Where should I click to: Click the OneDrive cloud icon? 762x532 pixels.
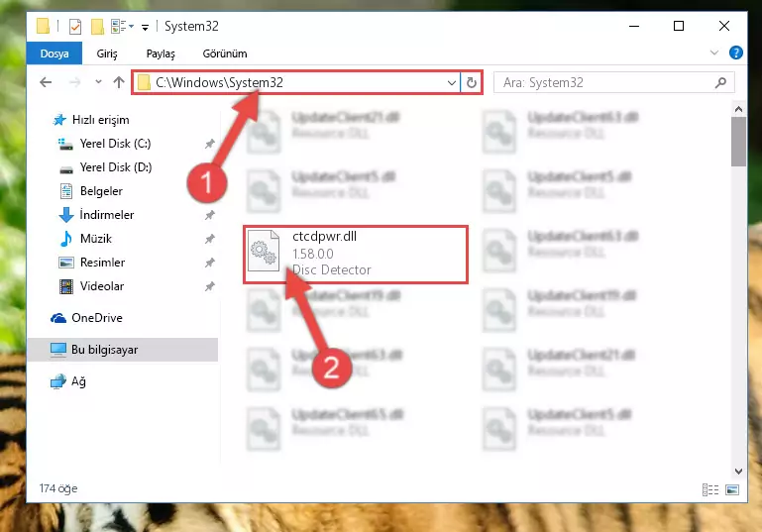pyautogui.click(x=58, y=318)
